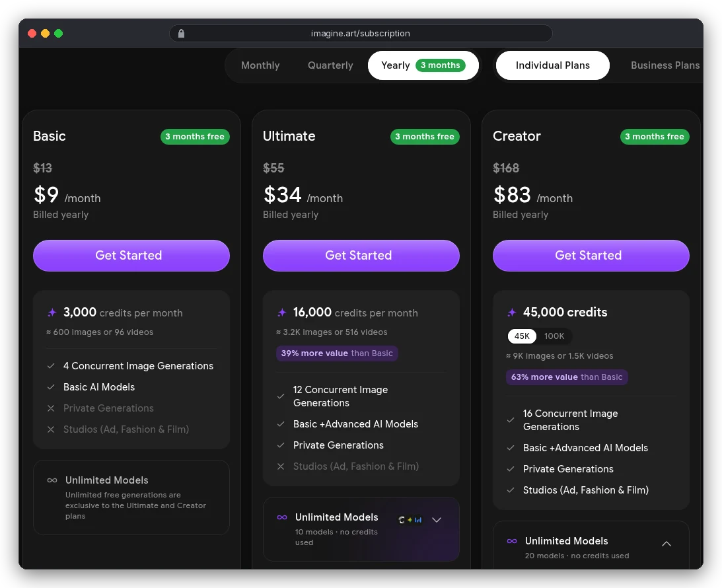Click checkmark beside 4 Concurrent Image Generations
The height and width of the screenshot is (588, 722).
pyautogui.click(x=51, y=366)
